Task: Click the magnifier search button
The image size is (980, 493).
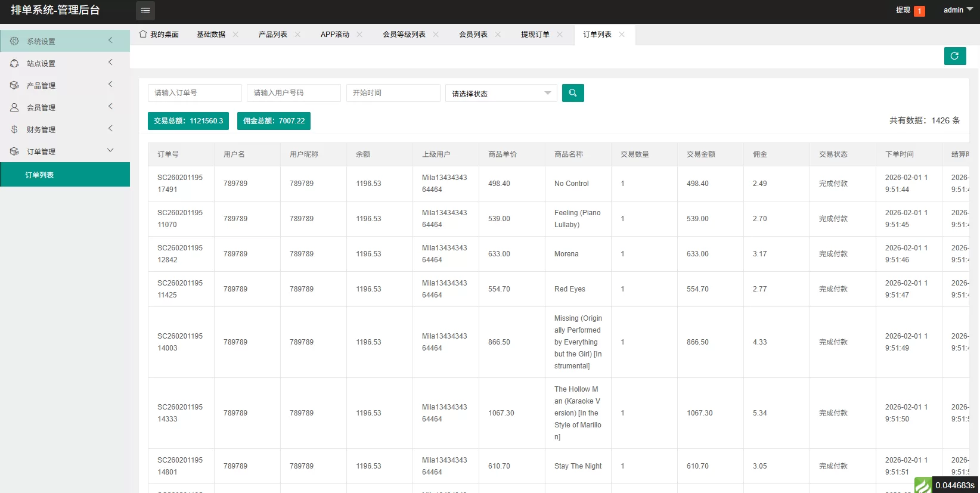Action: [572, 93]
